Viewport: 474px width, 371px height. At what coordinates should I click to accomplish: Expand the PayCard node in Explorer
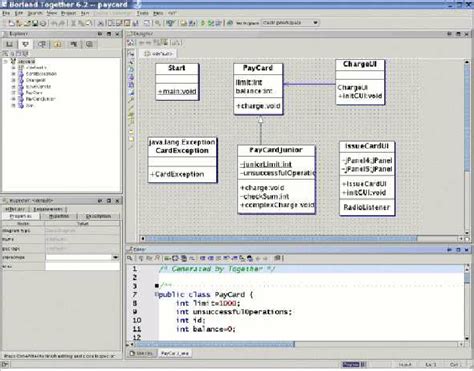tap(14, 93)
